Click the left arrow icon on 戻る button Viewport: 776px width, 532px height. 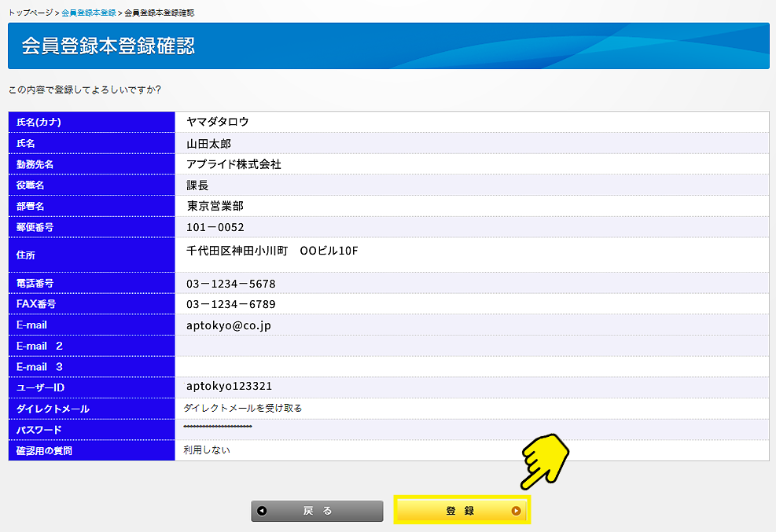[x=262, y=511]
